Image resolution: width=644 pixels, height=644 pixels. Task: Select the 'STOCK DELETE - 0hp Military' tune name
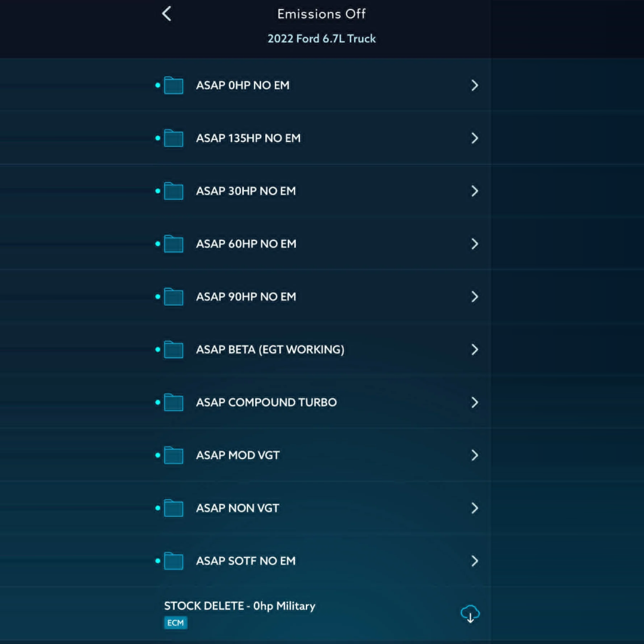click(240, 606)
